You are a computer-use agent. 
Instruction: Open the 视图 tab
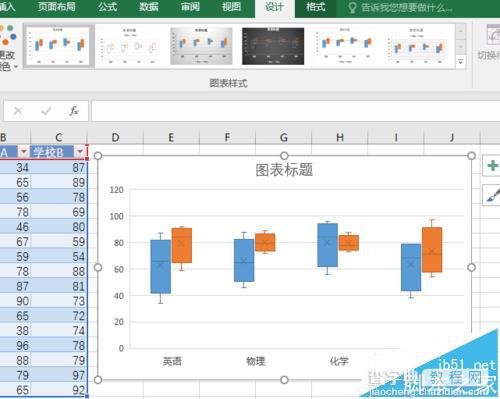click(231, 7)
